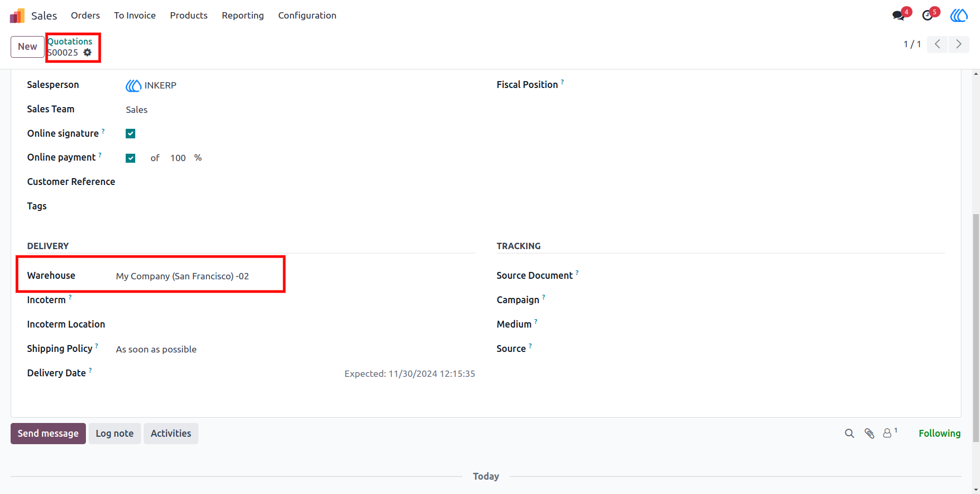Attach files paperclip icon in chatter
The image size is (980, 494).
[x=870, y=434]
